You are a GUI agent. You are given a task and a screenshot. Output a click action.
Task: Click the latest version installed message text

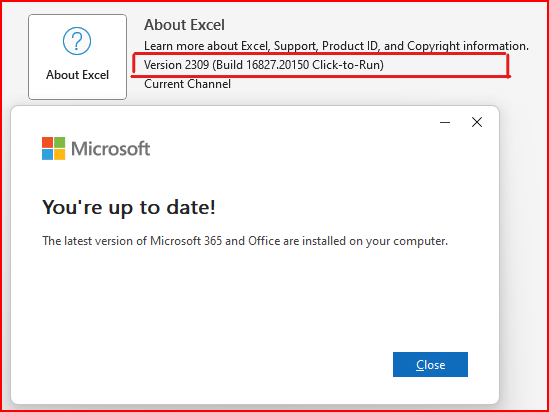click(x=245, y=241)
